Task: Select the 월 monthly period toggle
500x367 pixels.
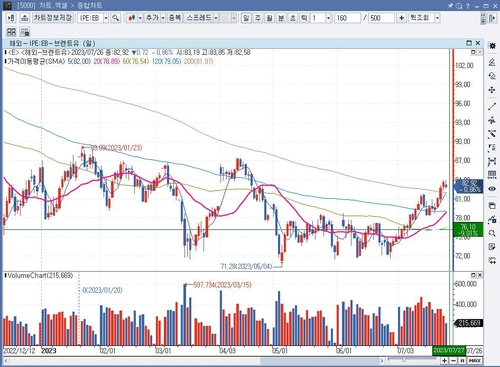Action: (x=270, y=18)
